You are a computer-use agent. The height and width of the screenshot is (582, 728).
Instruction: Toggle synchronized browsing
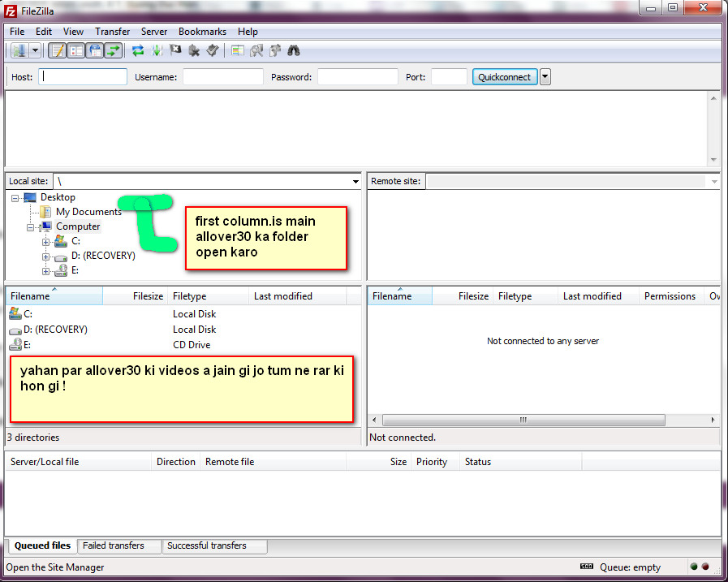(x=275, y=50)
